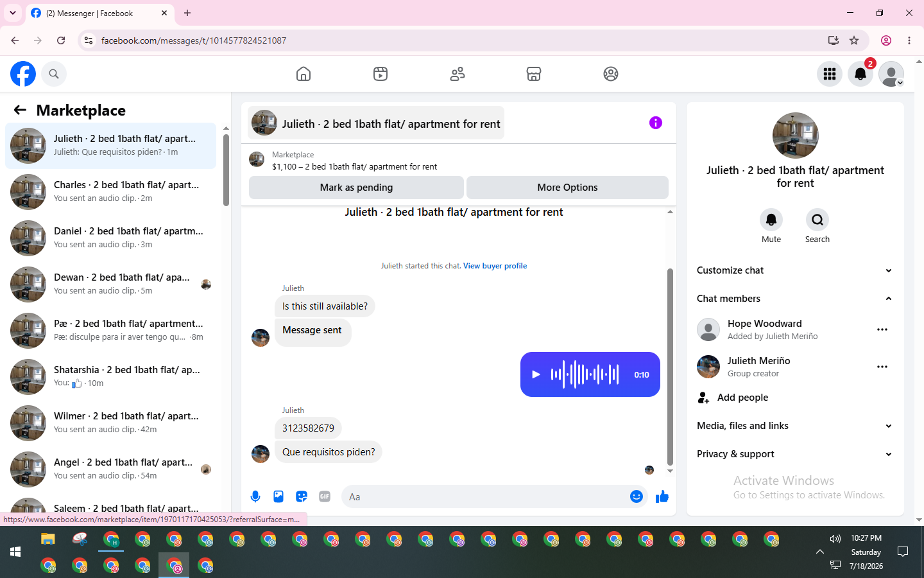
Task: Open the Groups icon in top navigation
Action: coord(611,74)
